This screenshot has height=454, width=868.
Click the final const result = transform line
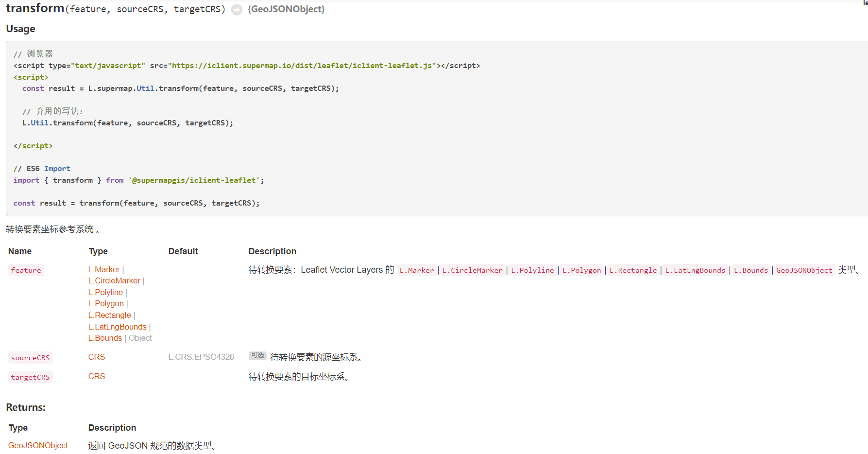click(x=136, y=203)
